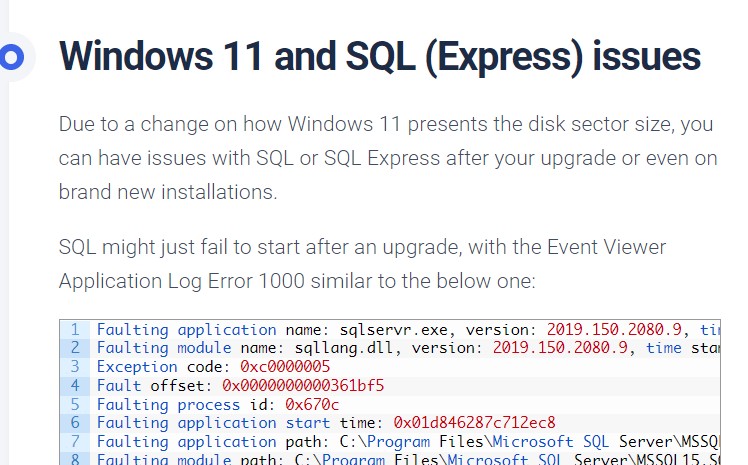This screenshot has height=465, width=748.
Task: Click line number 4 in code block
Action: tap(75, 385)
